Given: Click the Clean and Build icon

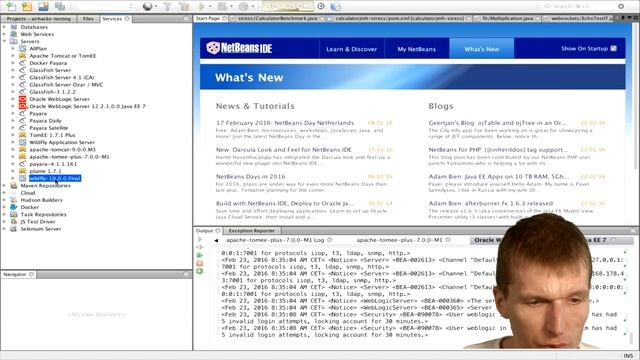Looking at the screenshot, I should [x=184, y=6].
